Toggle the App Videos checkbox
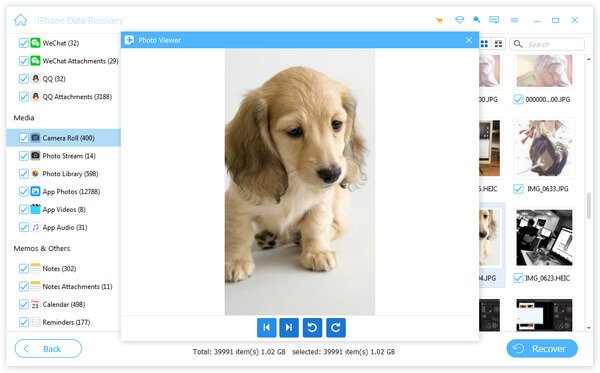The height and width of the screenshot is (373, 600). tap(24, 209)
